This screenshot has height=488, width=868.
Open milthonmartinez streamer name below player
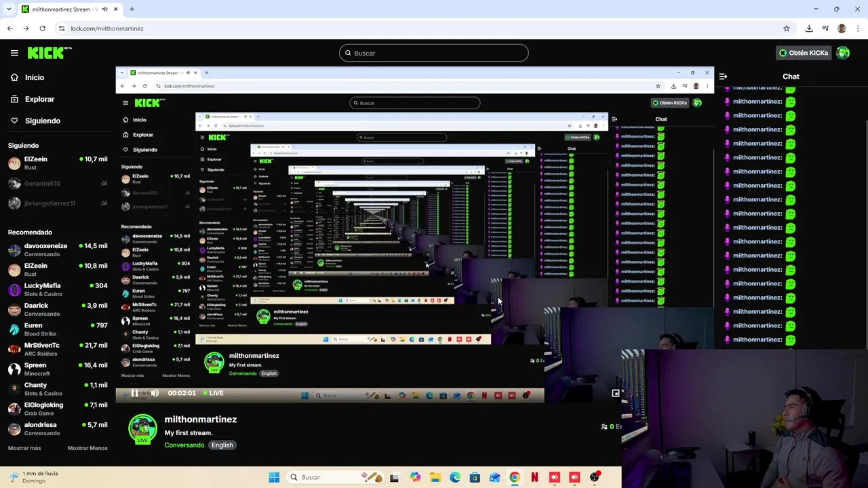click(201, 420)
